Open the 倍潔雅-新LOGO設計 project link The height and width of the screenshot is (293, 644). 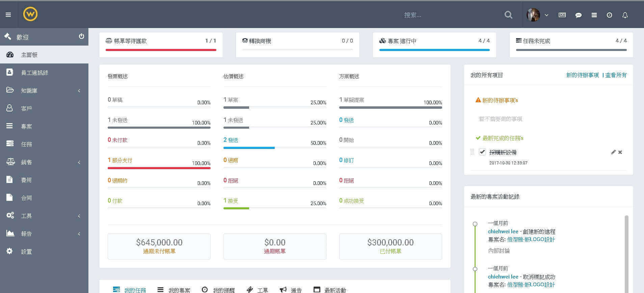pyautogui.click(x=531, y=239)
